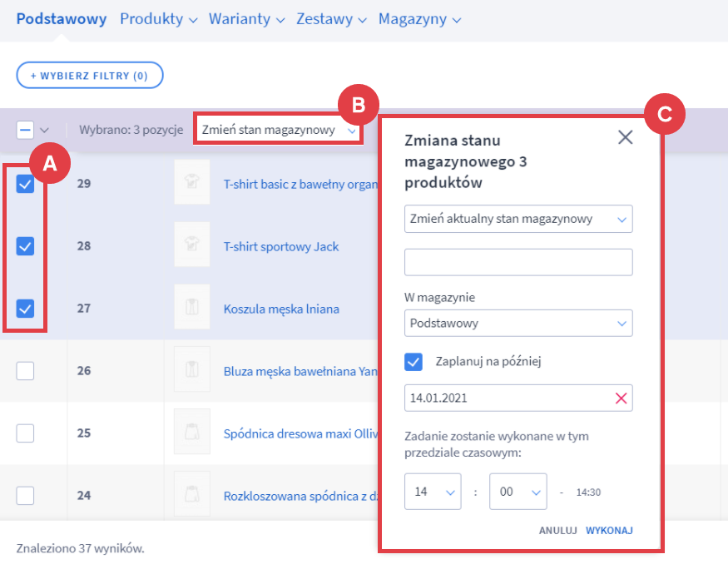Click thumbnail icon of product 25
Viewport: 728px width, 569px height.
point(191,433)
